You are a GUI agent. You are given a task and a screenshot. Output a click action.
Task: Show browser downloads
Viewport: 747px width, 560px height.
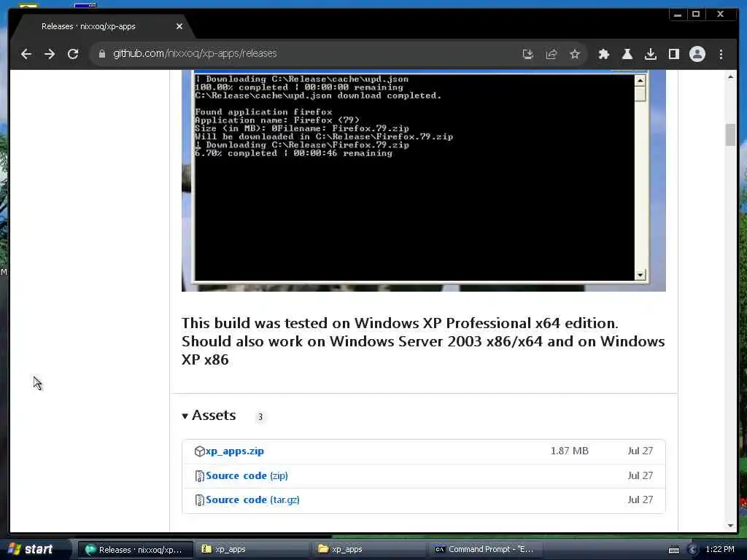coord(650,54)
